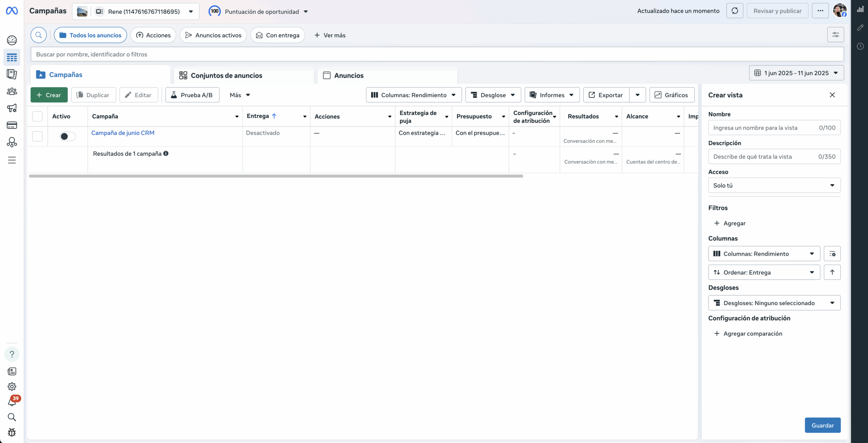Screen dimensions: 868x443
Task: Click the magnifier search icon beside Todos los anuncios
Action: (x=39, y=35)
